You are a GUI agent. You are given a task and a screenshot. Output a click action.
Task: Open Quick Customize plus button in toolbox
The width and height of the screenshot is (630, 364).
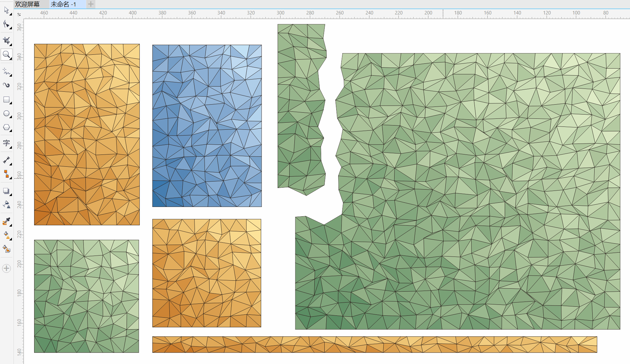click(6, 268)
